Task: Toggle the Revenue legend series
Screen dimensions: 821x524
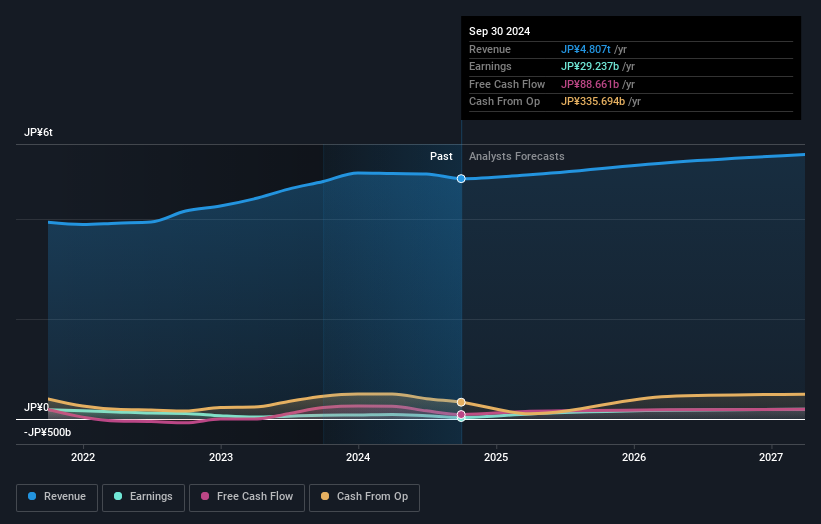Action: (x=57, y=497)
